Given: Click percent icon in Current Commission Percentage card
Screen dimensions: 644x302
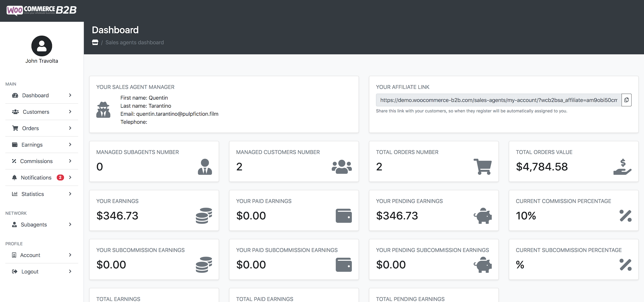Looking at the screenshot, I should tap(626, 216).
